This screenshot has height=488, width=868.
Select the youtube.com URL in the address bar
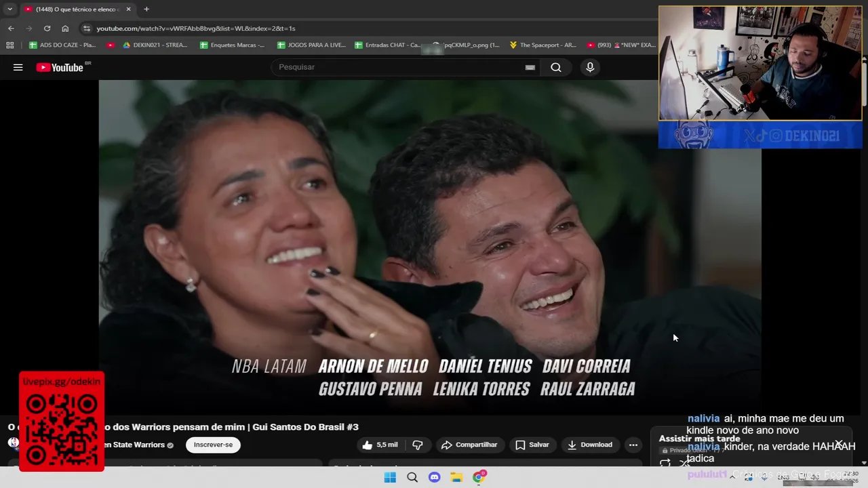click(x=196, y=28)
